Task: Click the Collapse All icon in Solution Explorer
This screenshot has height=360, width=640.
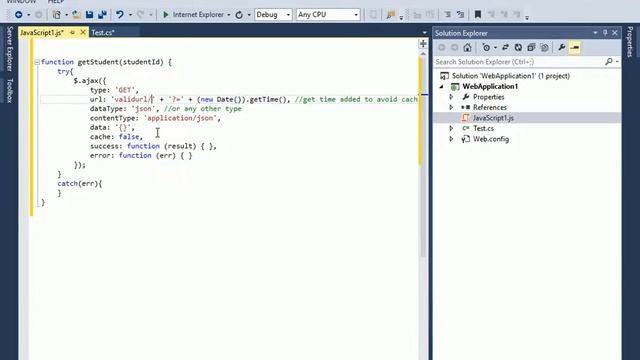Action: [x=531, y=48]
